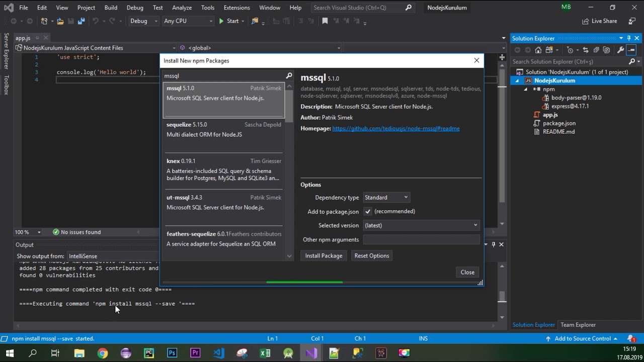The width and height of the screenshot is (644, 362).
Task: Select the app.js editor tab
Action: pyautogui.click(x=23, y=38)
